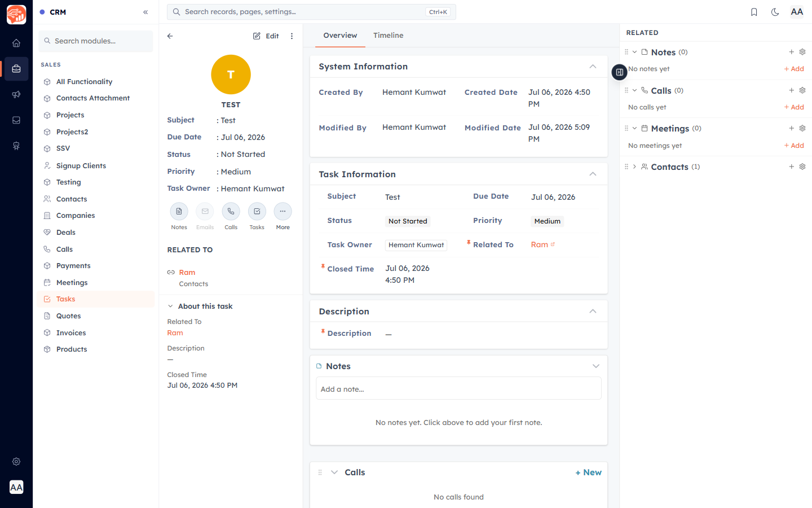Screen dimensions: 812x508
Task: Click the Notes quick action icon
Action: [179, 212]
